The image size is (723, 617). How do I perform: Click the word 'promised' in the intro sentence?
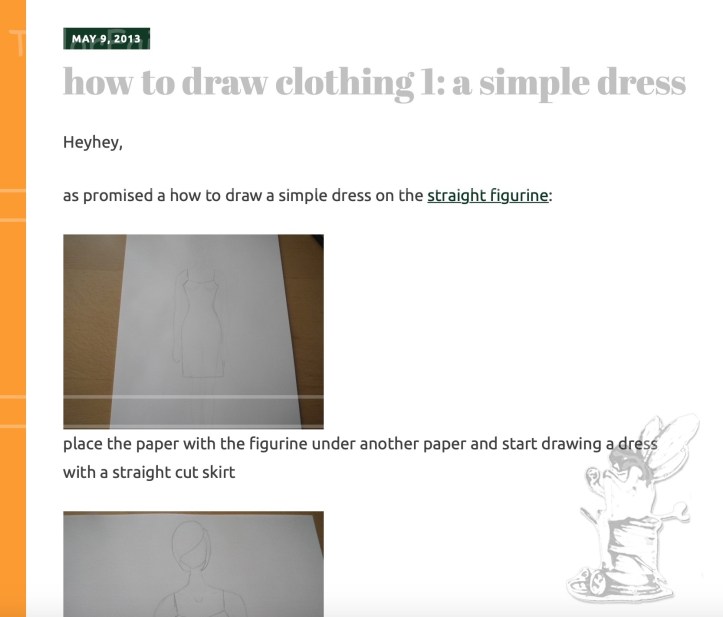118,196
